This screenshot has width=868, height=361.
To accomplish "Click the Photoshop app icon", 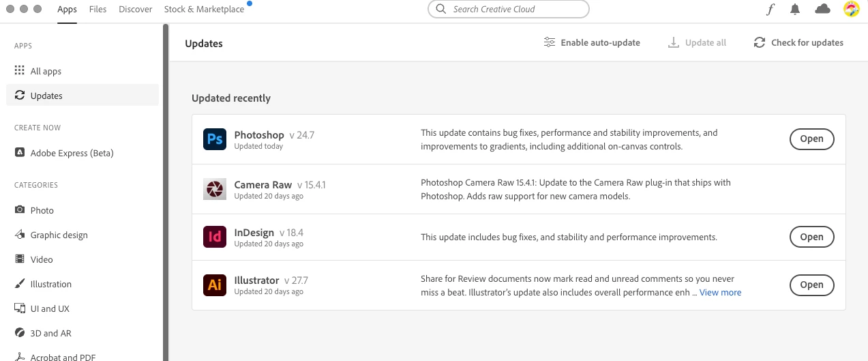I will [215, 139].
